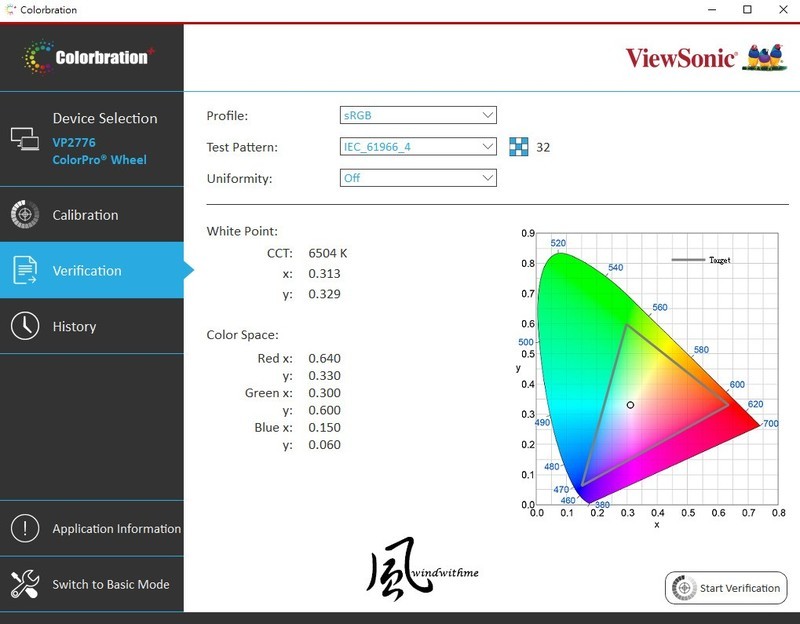Expand the Uniformity dropdown
Viewport: 800px width, 624px height.
pos(418,177)
